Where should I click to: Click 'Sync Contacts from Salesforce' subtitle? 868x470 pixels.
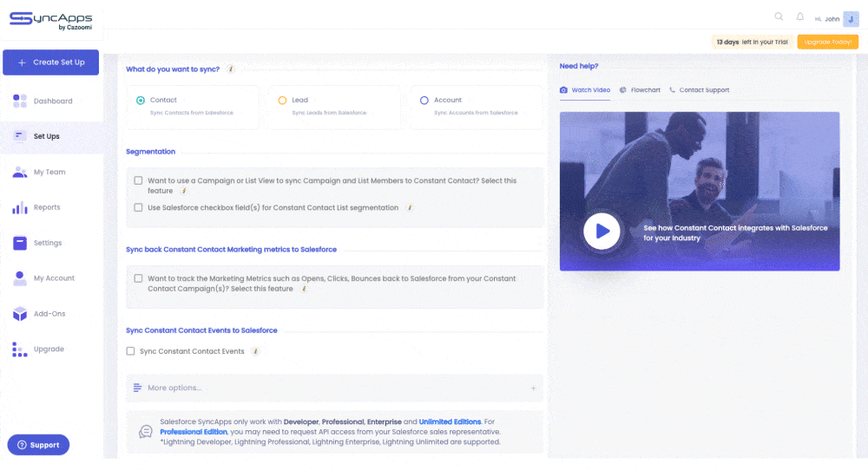[x=192, y=113]
